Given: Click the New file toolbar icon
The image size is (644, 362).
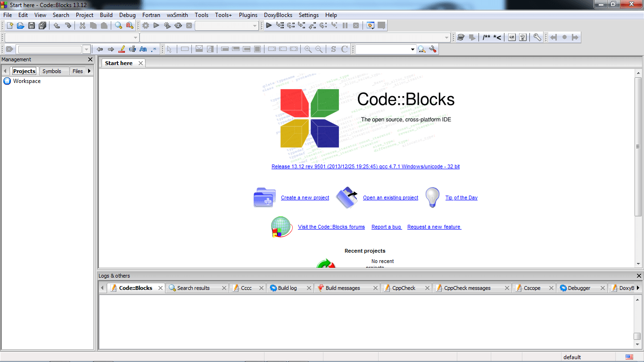Looking at the screenshot, I should click(9, 25).
